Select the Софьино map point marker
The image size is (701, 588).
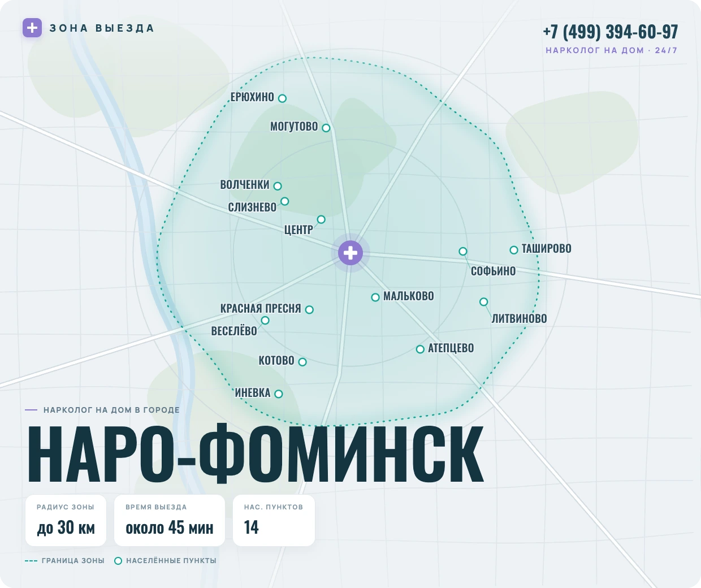pos(463,251)
